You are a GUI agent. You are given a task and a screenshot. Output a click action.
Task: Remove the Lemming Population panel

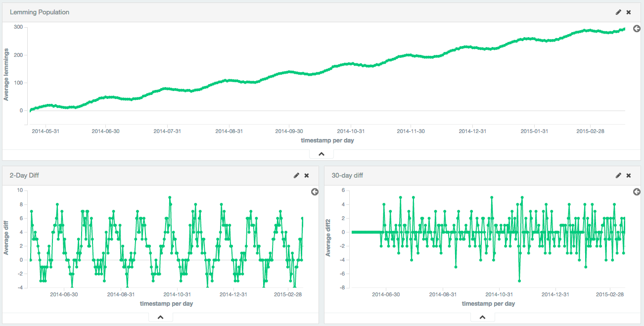point(629,12)
